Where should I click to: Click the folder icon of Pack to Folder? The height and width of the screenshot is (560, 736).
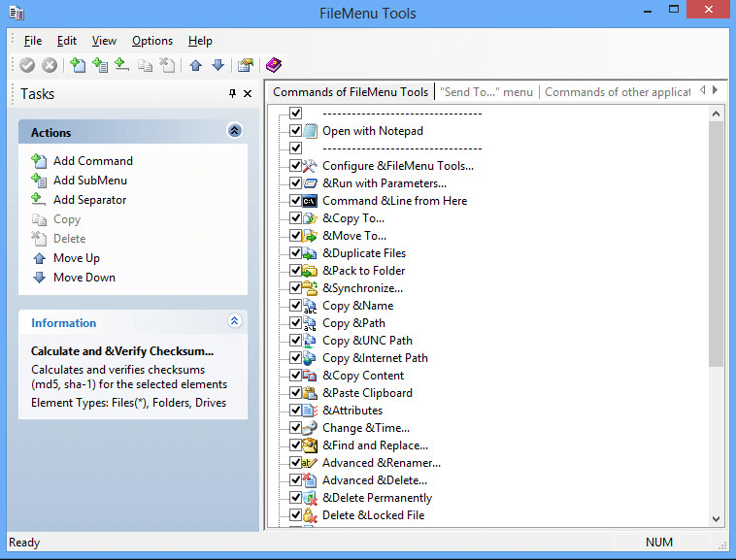pyautogui.click(x=310, y=271)
